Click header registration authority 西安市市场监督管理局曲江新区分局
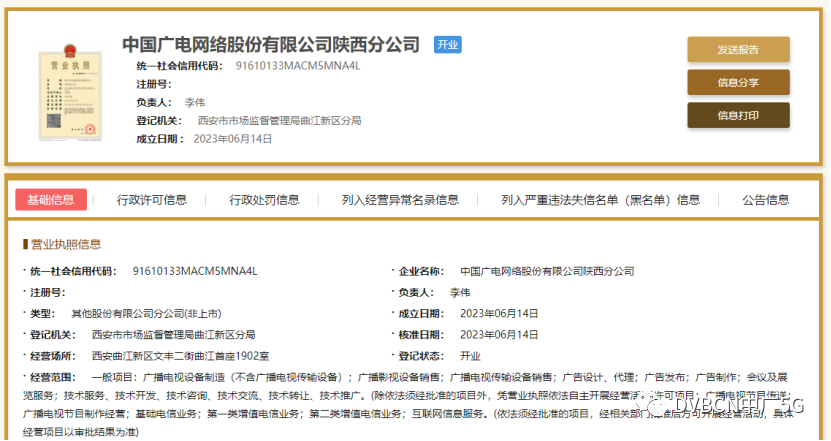 [x=279, y=120]
